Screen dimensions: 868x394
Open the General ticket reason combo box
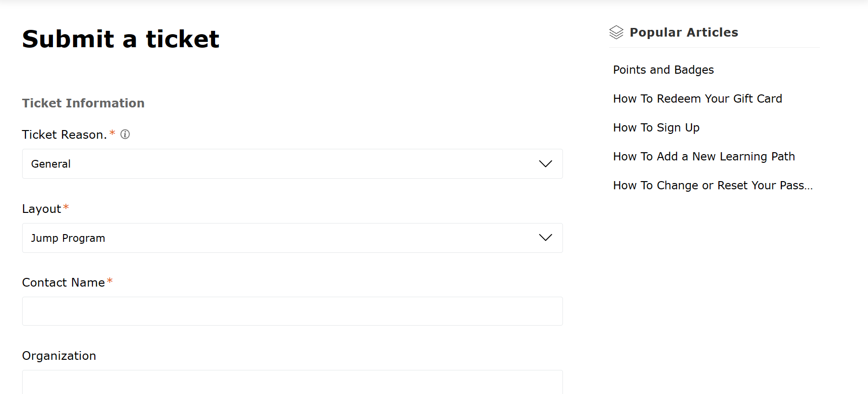(x=293, y=164)
